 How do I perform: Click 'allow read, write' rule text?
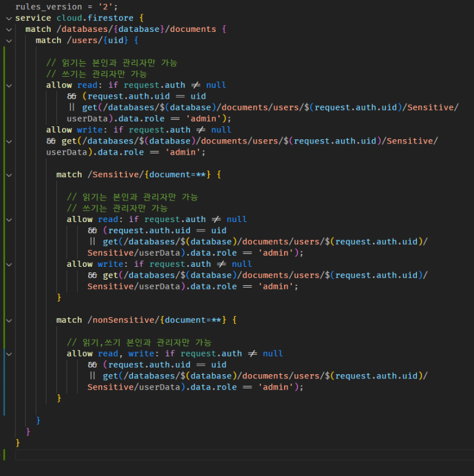[x=111, y=354]
